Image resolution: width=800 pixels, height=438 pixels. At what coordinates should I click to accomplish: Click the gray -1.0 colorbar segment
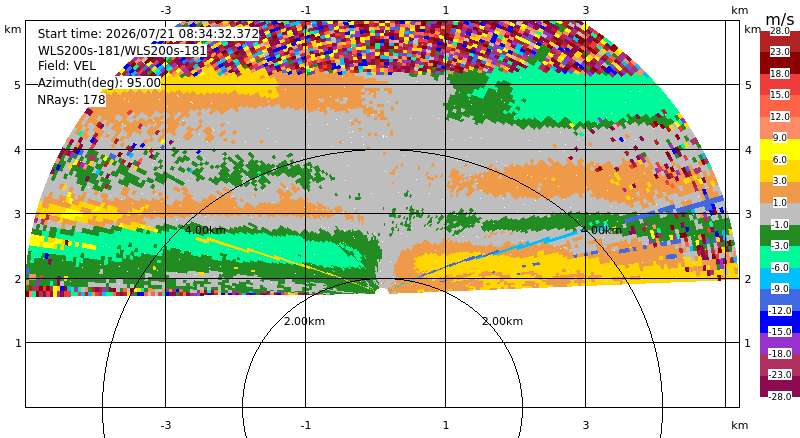(780, 214)
